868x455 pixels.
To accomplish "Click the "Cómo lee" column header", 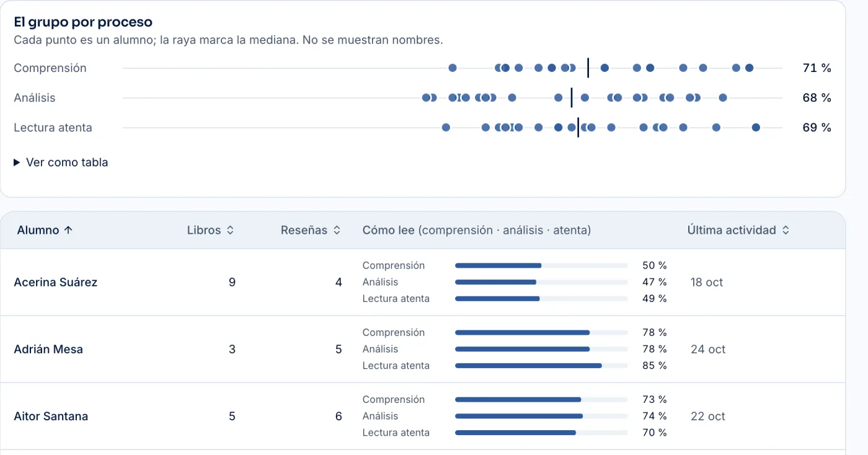I will pos(477,230).
